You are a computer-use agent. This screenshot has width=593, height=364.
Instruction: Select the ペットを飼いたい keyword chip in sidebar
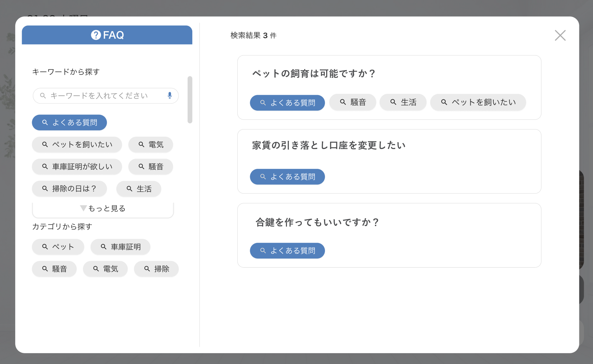[x=77, y=145]
